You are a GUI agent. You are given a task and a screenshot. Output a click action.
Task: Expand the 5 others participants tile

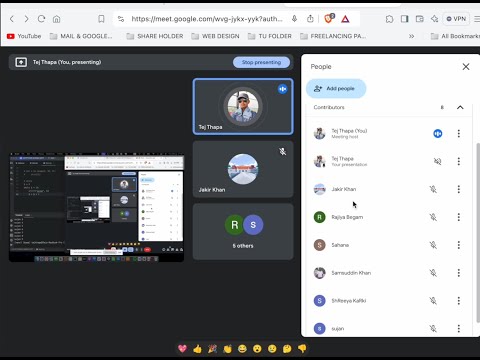tap(243, 232)
